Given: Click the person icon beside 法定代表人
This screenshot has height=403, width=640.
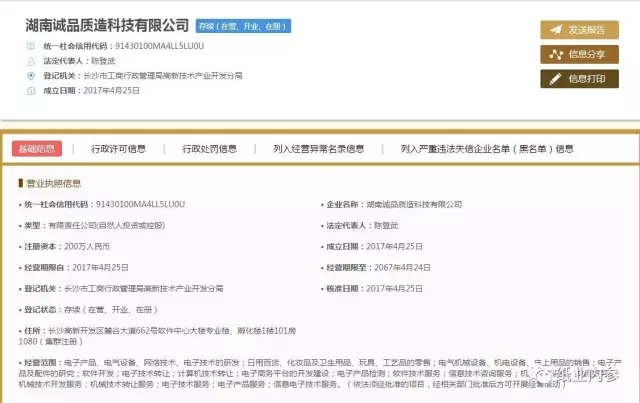Looking at the screenshot, I should [31, 61].
